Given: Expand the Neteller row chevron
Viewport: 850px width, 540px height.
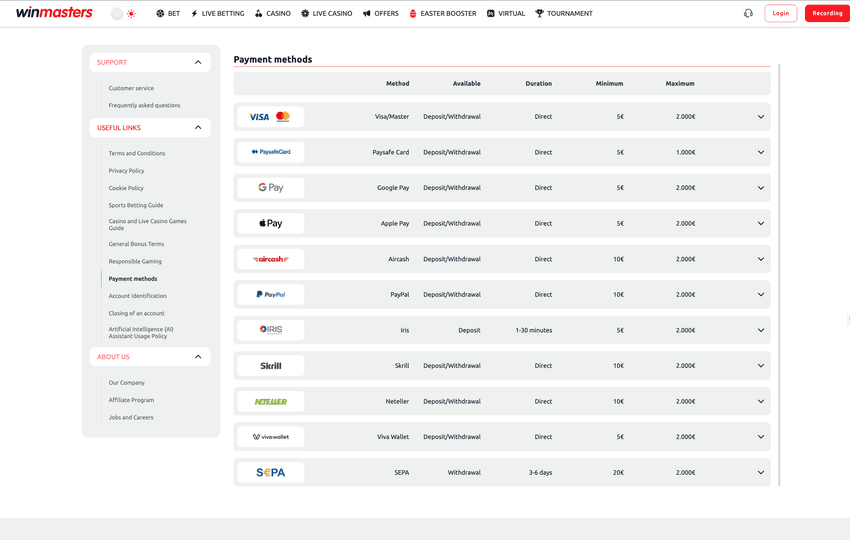Looking at the screenshot, I should point(761,402).
